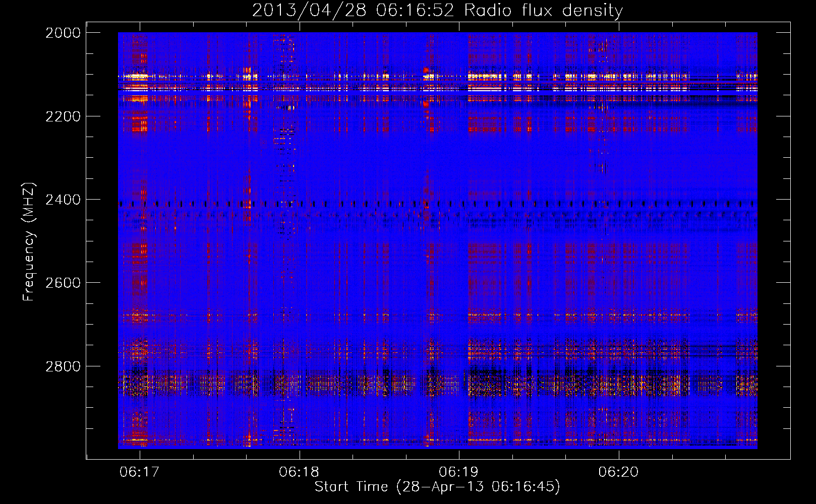Click the plot title '2013/04/28 06:16:52 Radio flux density'

click(x=437, y=10)
